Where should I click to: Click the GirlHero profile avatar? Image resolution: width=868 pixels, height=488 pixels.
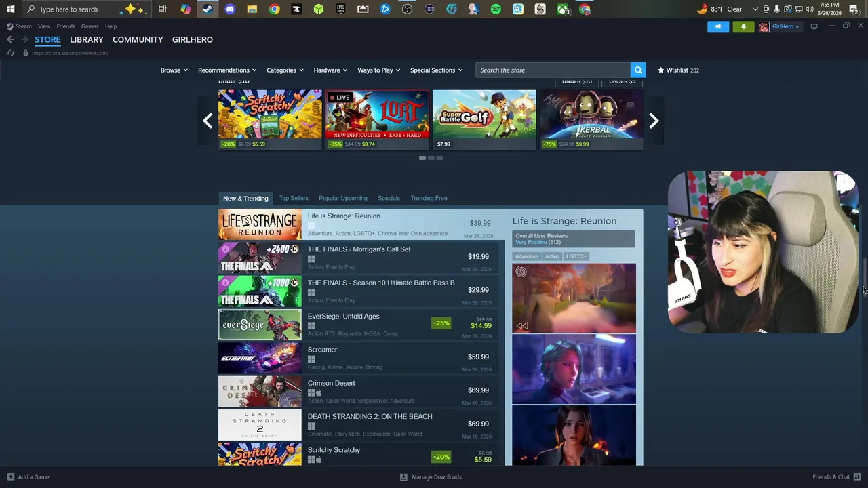764,26
